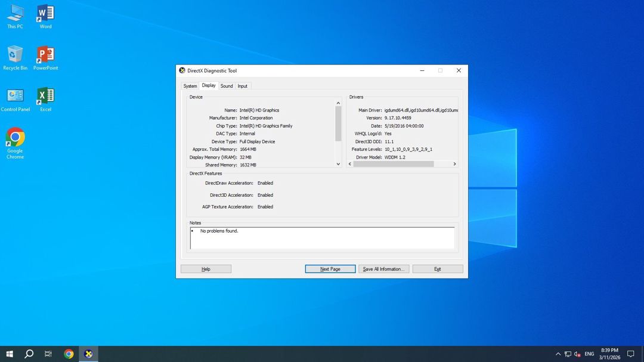
Task: Select the 'Intel Corporation' manufacturer value
Action: (256, 118)
